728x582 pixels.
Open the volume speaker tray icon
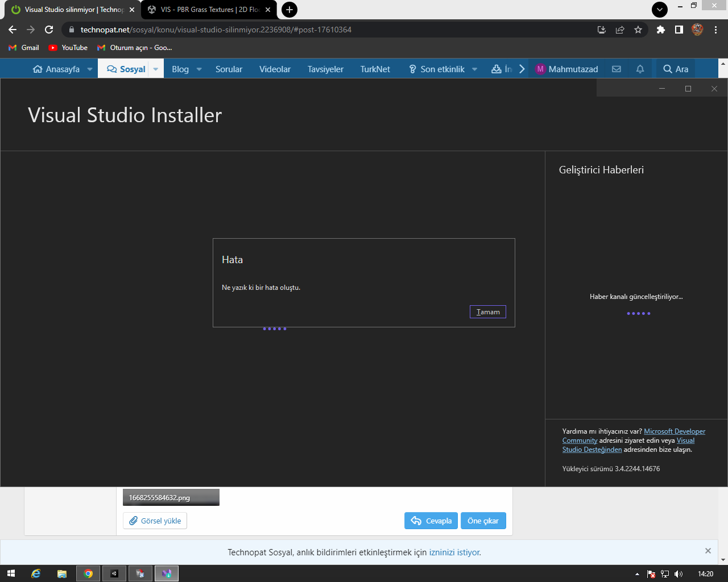tap(679, 574)
